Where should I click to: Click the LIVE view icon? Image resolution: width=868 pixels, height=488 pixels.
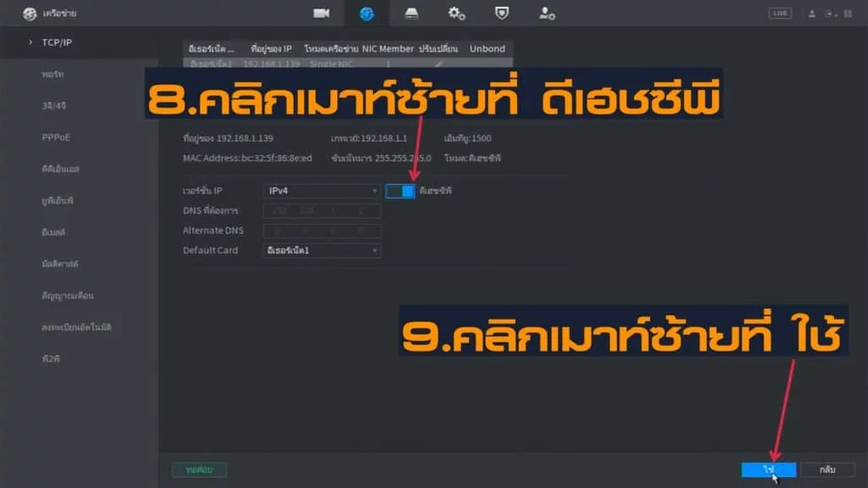[779, 14]
